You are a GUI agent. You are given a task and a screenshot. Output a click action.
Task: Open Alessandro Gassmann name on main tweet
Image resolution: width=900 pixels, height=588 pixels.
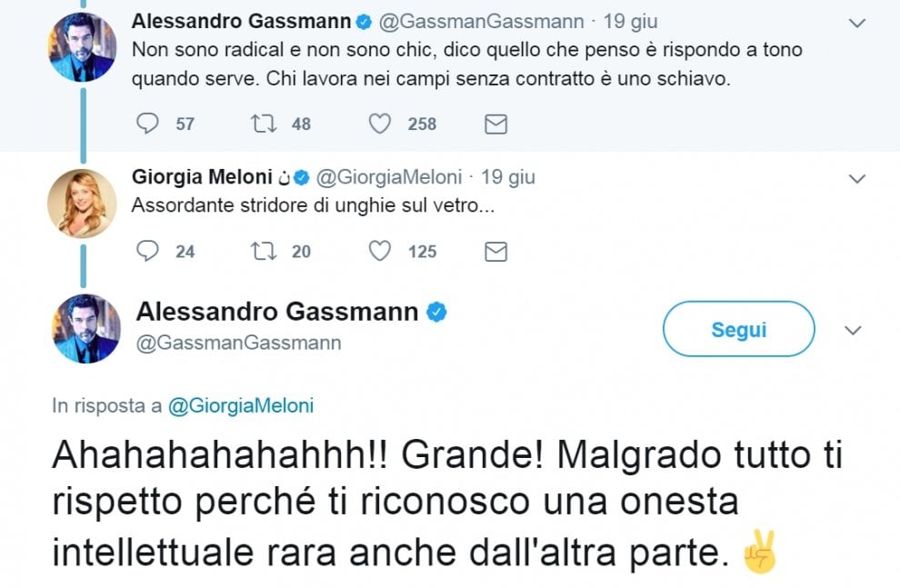coord(277,312)
